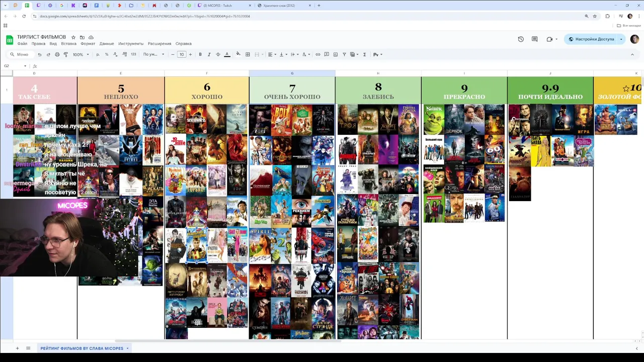Open the comments panel icon
Image resolution: width=644 pixels, height=362 pixels.
pos(534,39)
